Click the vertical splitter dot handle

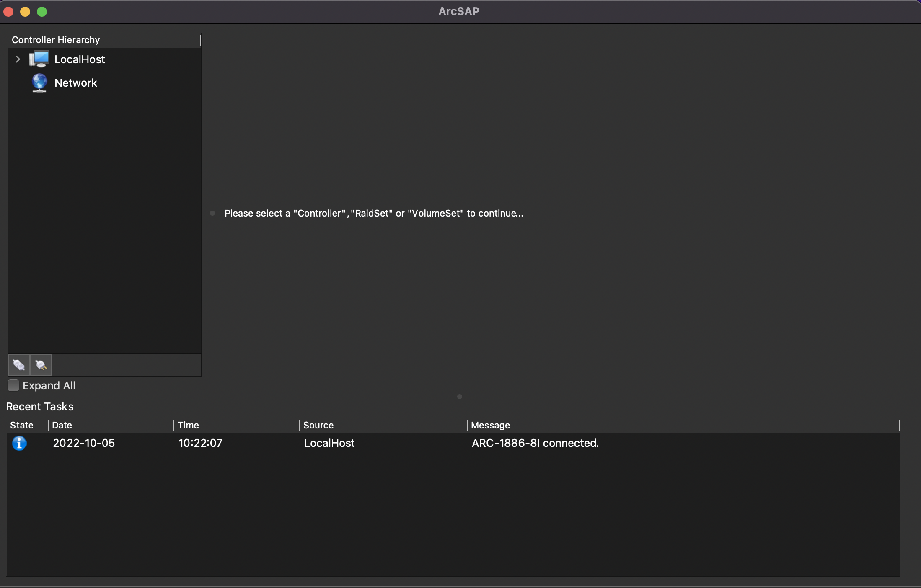click(212, 213)
